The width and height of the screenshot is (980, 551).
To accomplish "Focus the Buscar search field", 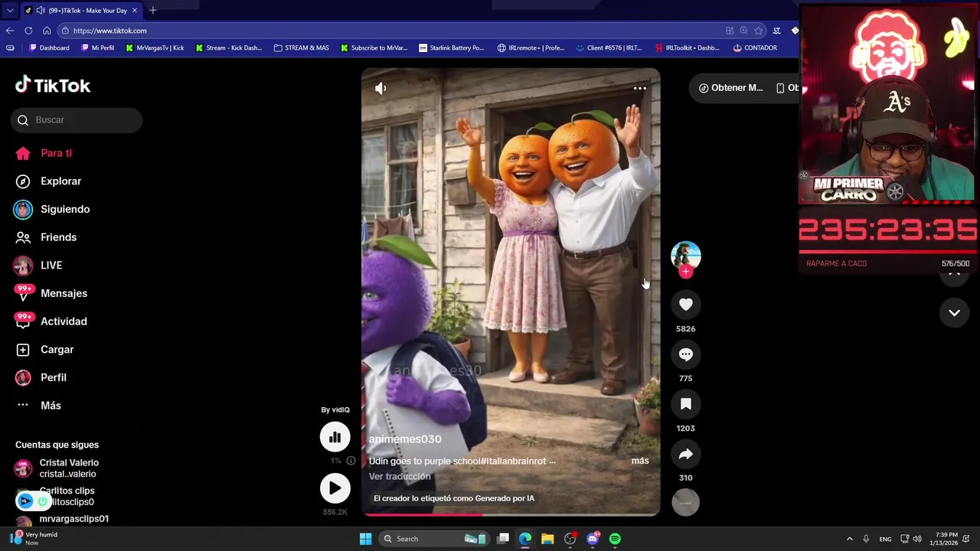I will coord(77,120).
